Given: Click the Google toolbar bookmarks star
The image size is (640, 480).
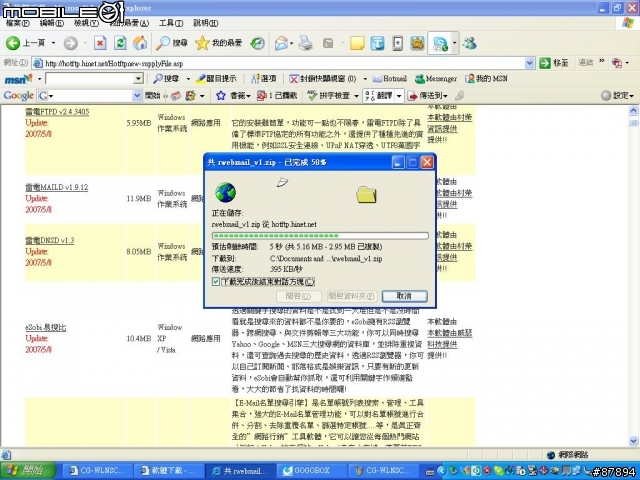Looking at the screenshot, I should tap(221, 96).
